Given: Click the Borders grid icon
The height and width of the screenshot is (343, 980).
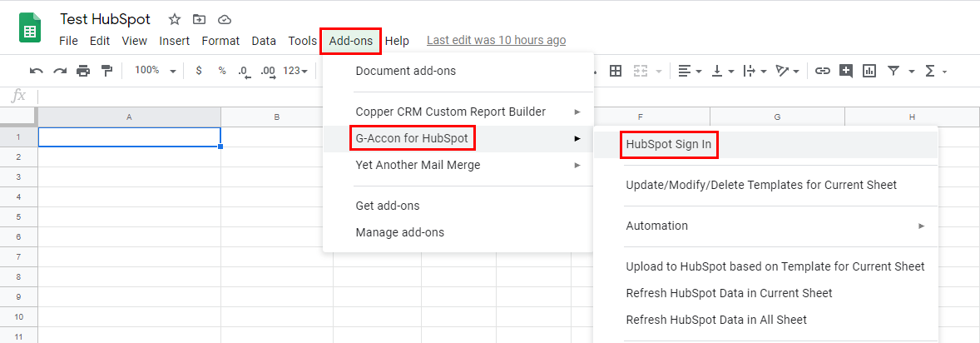Looking at the screenshot, I should click(616, 71).
